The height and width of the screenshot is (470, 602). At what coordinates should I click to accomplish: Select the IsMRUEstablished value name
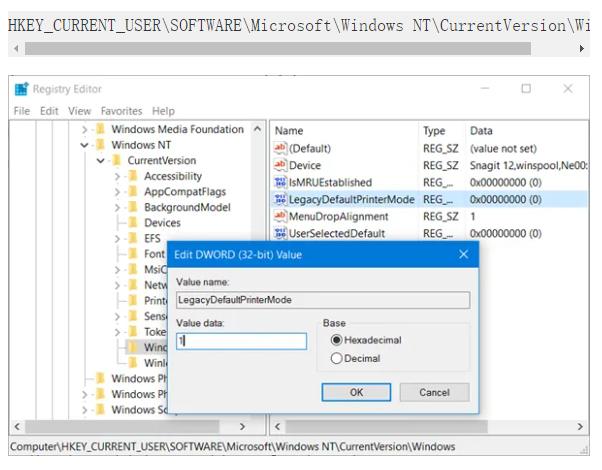point(330,182)
